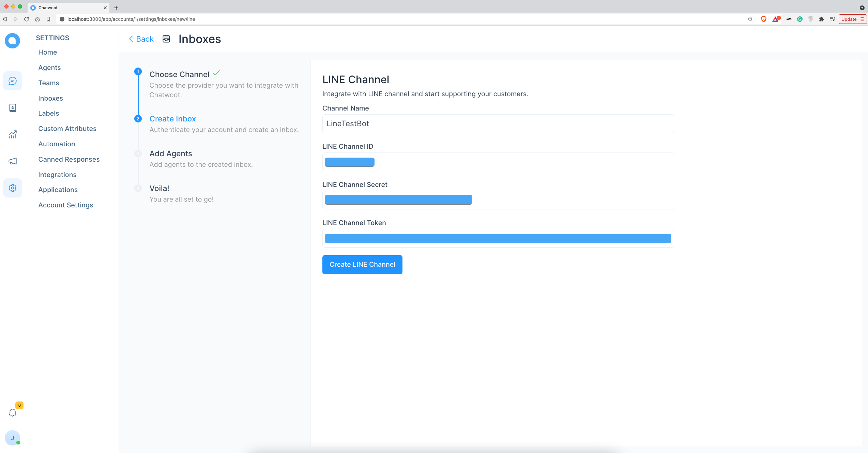Image resolution: width=868 pixels, height=453 pixels.
Task: Click the Add Agents step heading
Action: 171,154
